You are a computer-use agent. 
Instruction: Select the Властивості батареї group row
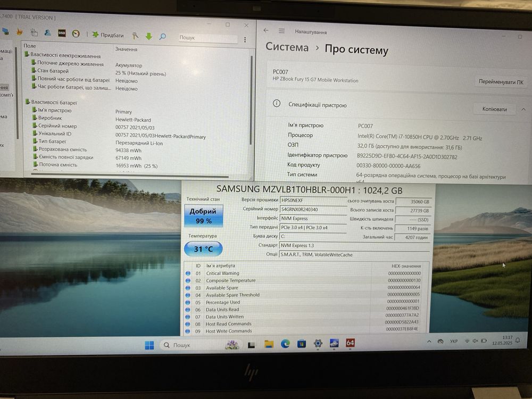(x=51, y=102)
